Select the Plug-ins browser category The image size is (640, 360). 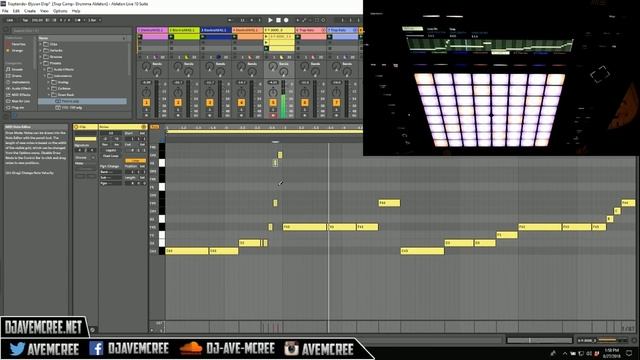15,107
